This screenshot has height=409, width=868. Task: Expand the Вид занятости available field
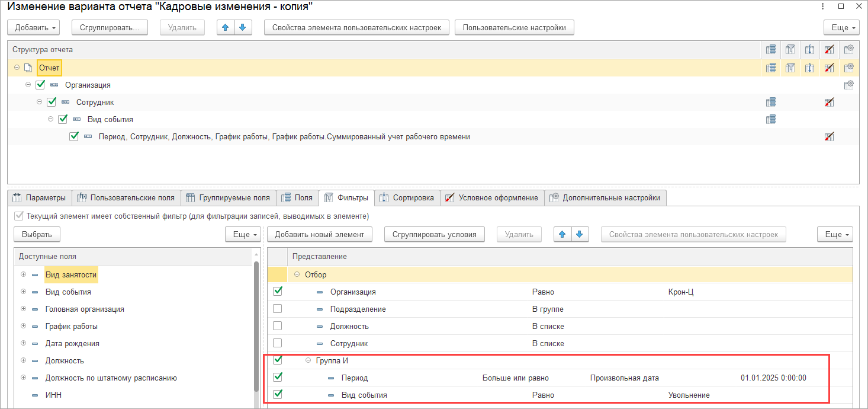pos(23,274)
